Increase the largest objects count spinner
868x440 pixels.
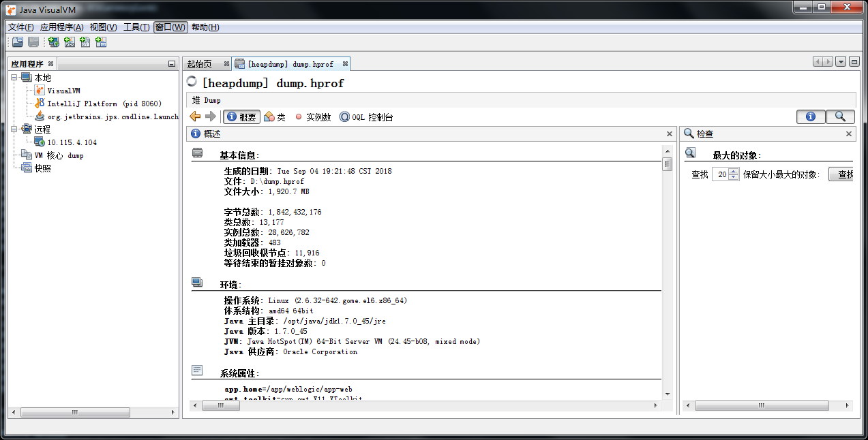pos(734,172)
